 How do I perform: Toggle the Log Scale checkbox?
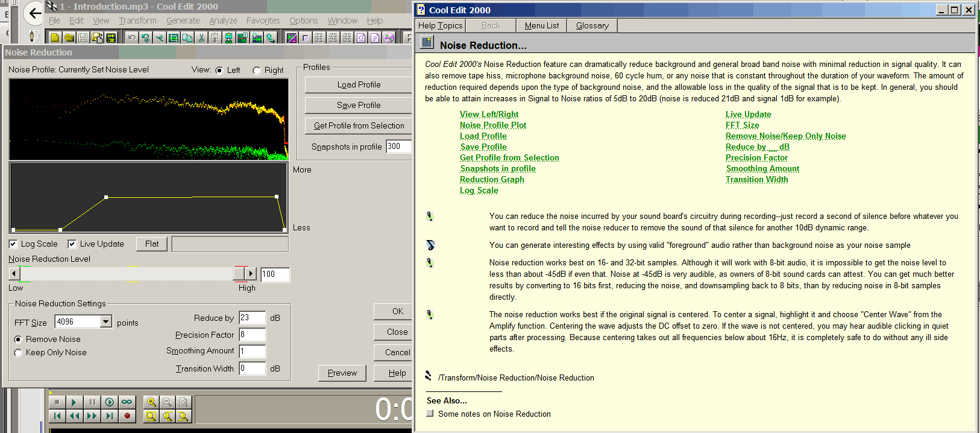click(x=13, y=244)
